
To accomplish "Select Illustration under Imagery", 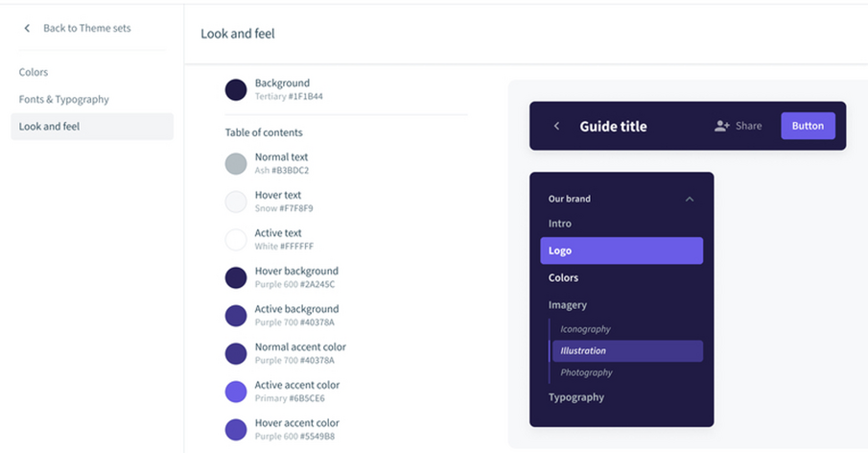I will click(627, 350).
